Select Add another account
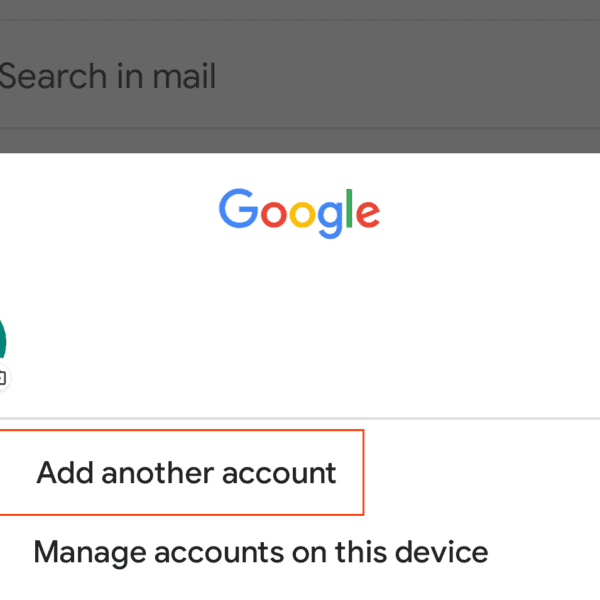Screen dimensions: 600x600 pos(186,472)
